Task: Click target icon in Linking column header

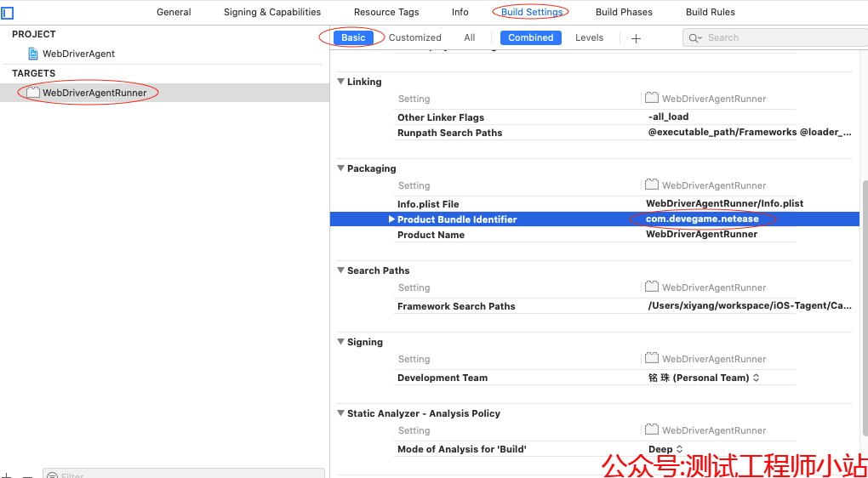Action: coord(652,98)
